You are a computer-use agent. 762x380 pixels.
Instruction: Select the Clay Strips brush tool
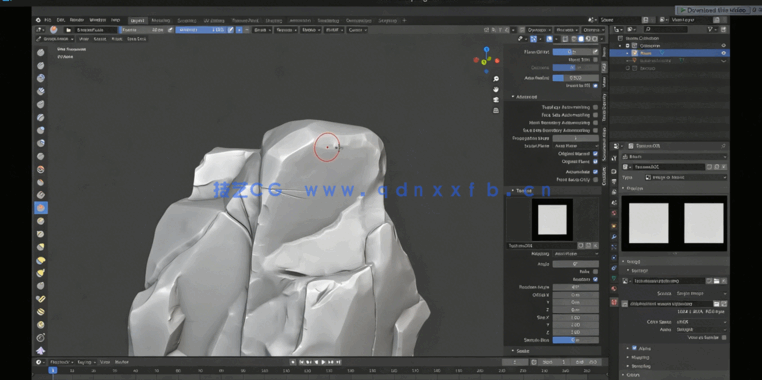coord(41,91)
